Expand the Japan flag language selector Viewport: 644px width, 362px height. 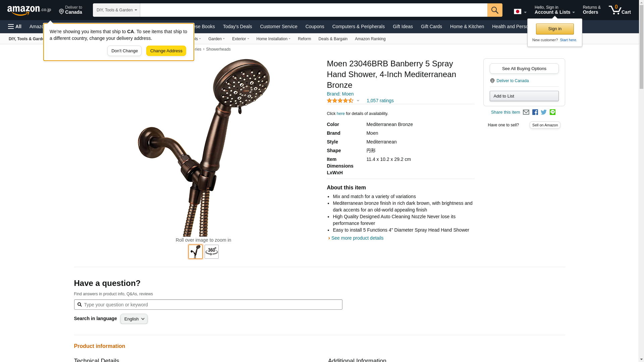(520, 12)
